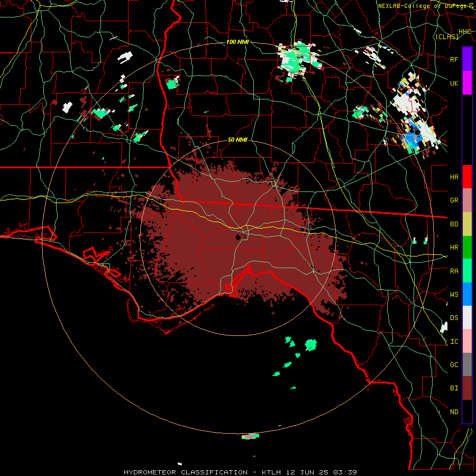Image resolution: width=476 pixels, height=476 pixels.
Task: Click the RF purple legend swatch
Action: (x=467, y=59)
